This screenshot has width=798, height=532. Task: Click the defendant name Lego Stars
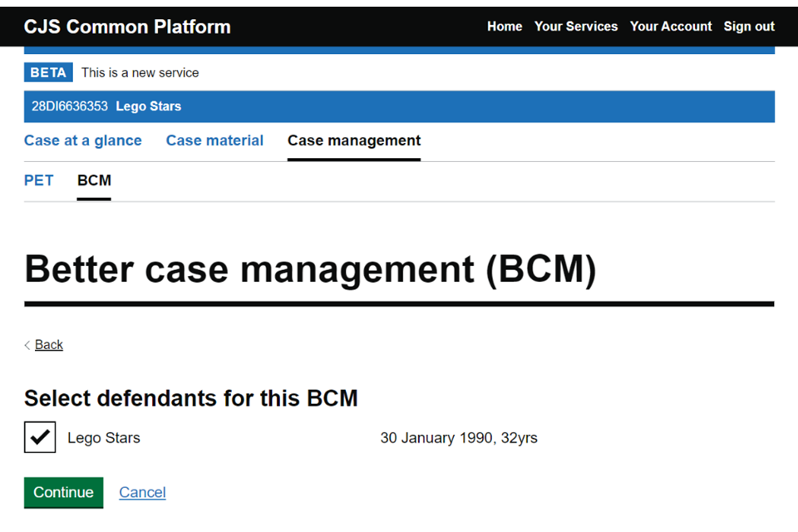point(103,437)
